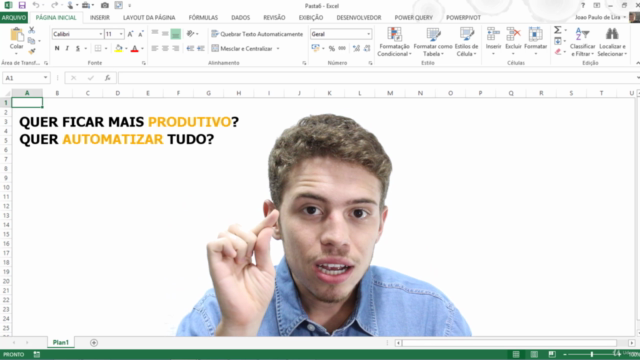Toggle center horizontal alignment

click(165, 49)
